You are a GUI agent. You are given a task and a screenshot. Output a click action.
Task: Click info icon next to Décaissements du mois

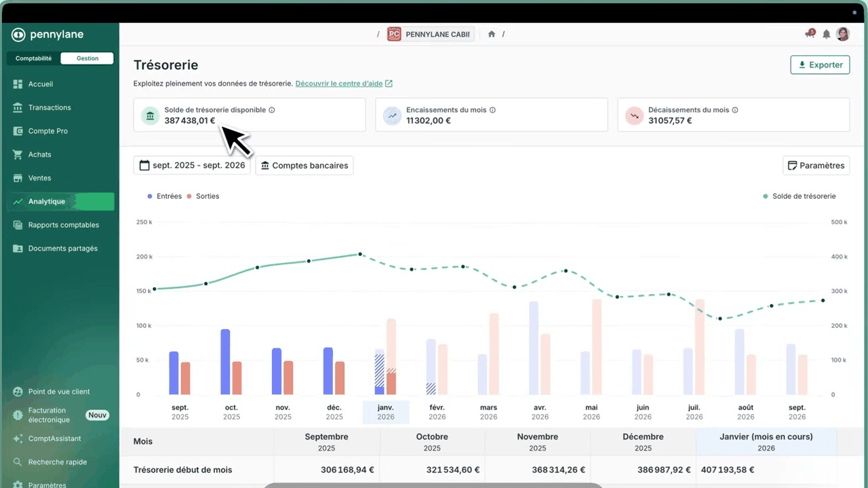(x=735, y=110)
